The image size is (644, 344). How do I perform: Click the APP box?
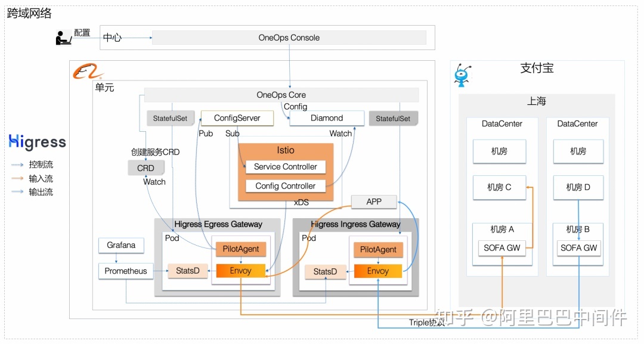(374, 202)
